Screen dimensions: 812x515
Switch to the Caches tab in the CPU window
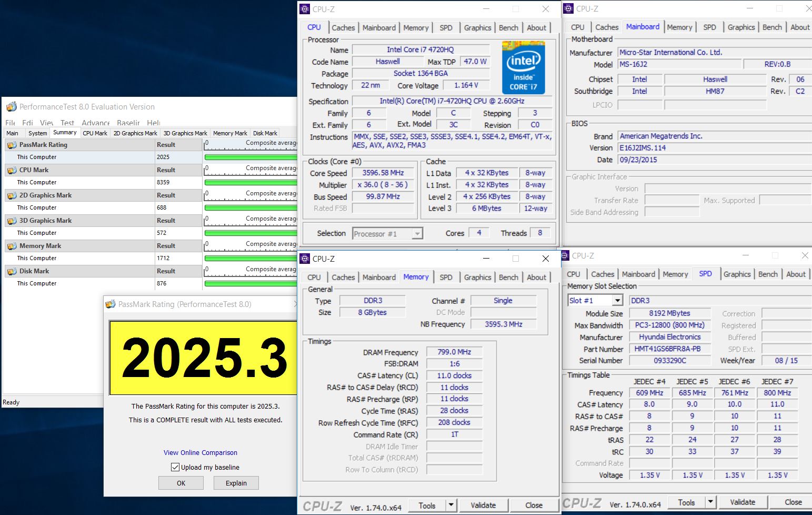(x=343, y=28)
